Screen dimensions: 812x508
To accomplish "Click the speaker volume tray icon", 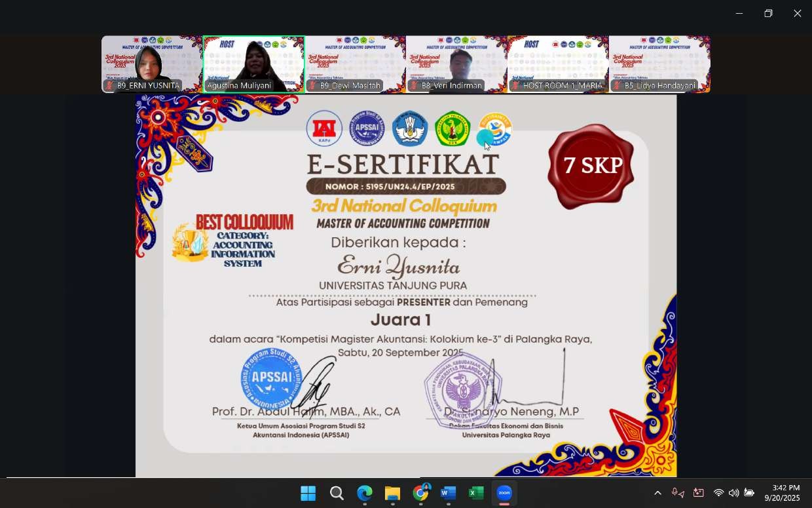I will 733,493.
